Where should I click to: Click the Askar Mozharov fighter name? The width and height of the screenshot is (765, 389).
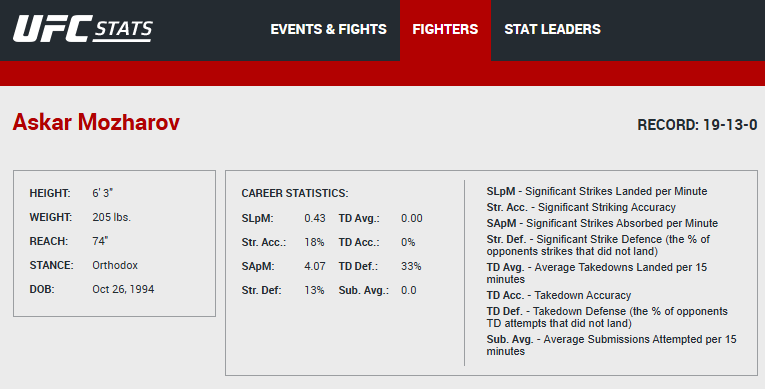click(96, 122)
